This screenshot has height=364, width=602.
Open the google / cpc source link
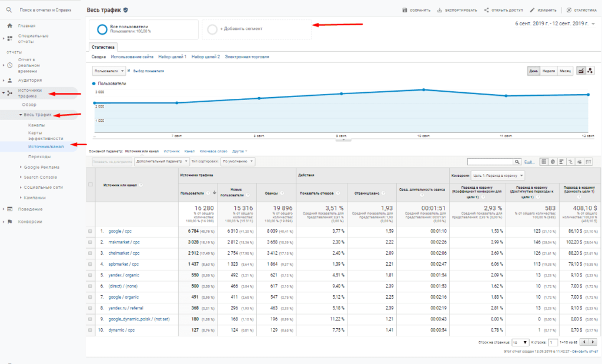[x=120, y=231]
